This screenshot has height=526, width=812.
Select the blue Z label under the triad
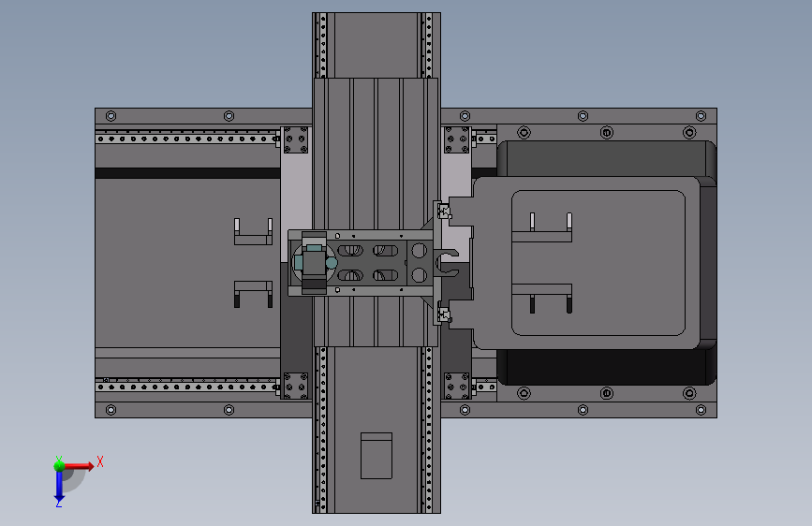[59, 504]
